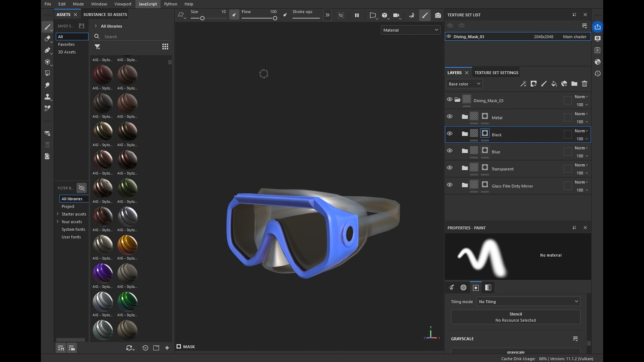Expand more brush toolbar options chevron
The width and height of the screenshot is (644, 362).
click(x=328, y=15)
